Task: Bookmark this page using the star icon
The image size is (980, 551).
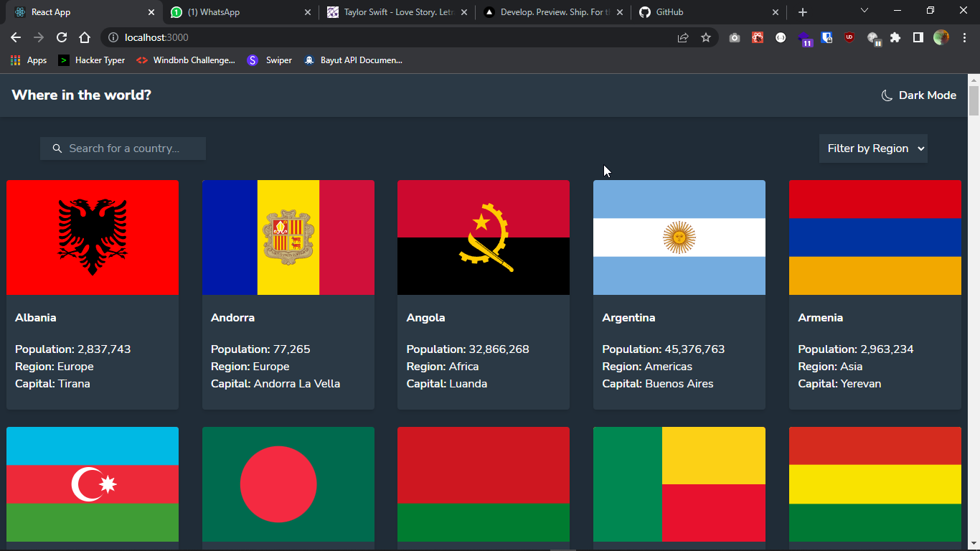Action: pyautogui.click(x=706, y=37)
